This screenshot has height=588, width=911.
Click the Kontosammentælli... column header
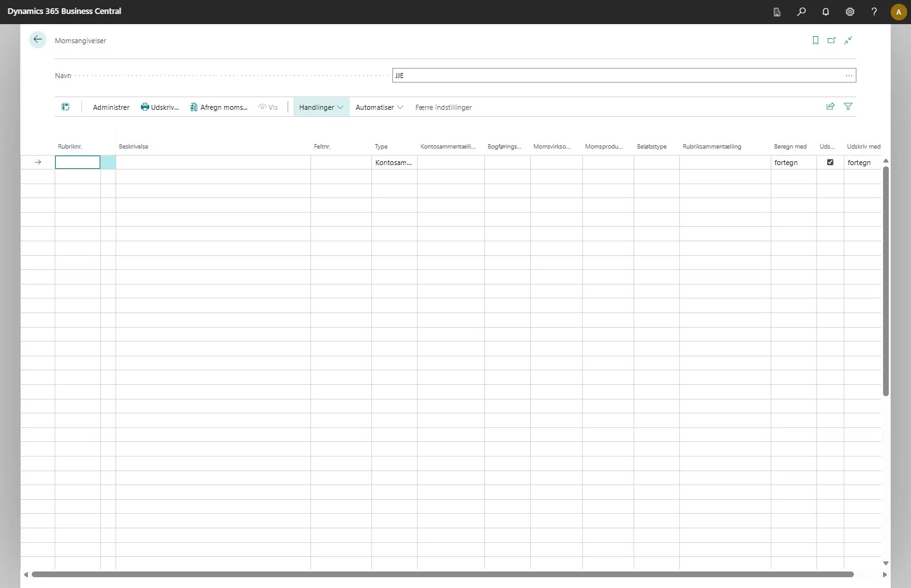pos(448,147)
